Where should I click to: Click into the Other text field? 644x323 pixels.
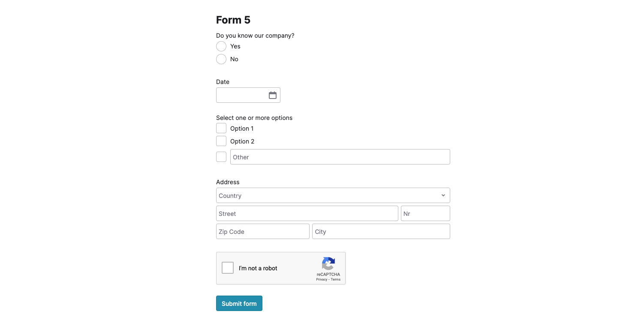340,157
